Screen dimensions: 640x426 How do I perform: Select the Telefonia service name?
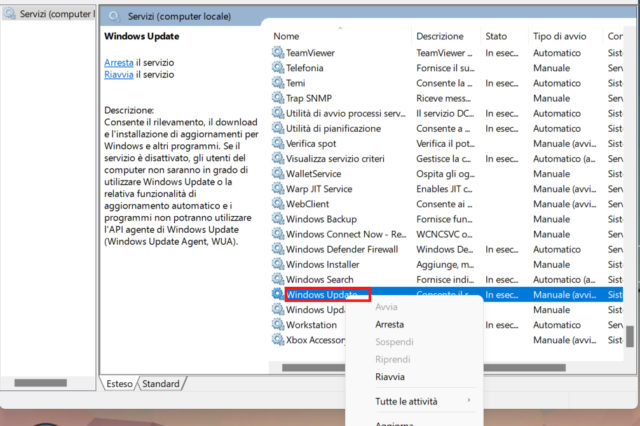(304, 68)
